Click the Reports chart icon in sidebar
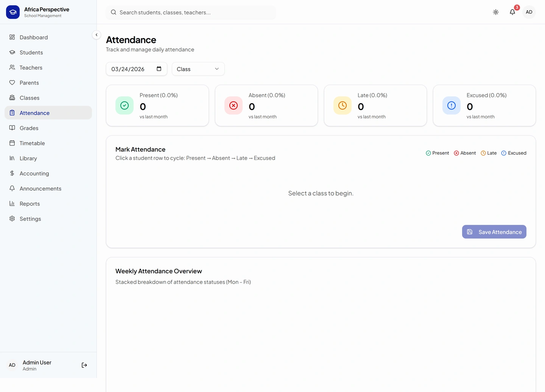 pos(12,203)
